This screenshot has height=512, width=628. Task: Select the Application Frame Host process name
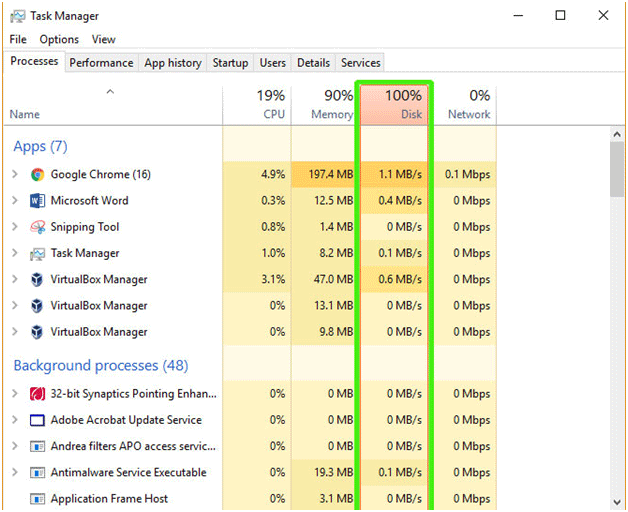point(109,499)
